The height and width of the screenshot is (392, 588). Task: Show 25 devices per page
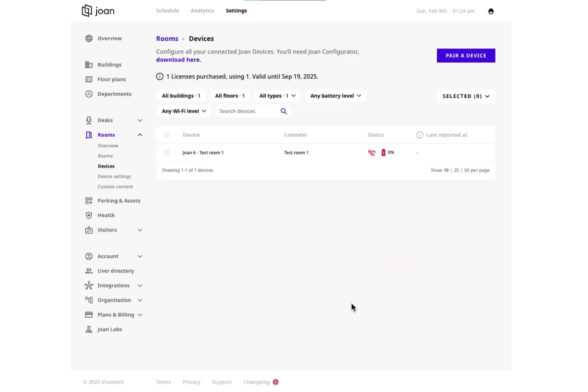[x=456, y=170]
